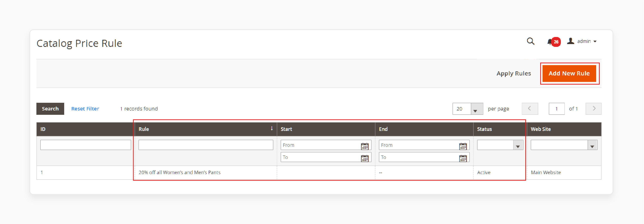Screen dimensions: 644x224
Task: Open calendar for Start From date
Action: 365,146
